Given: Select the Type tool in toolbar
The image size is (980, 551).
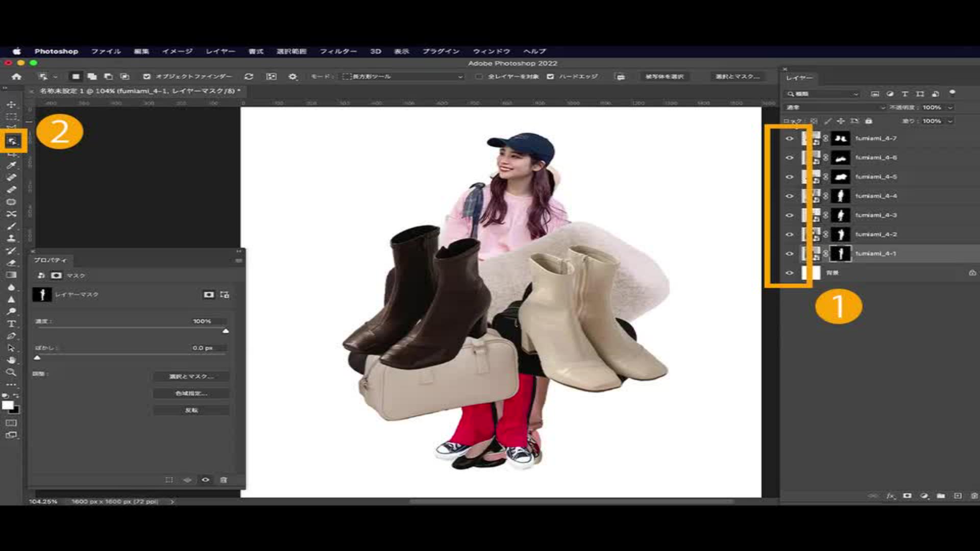Looking at the screenshot, I should point(11,324).
